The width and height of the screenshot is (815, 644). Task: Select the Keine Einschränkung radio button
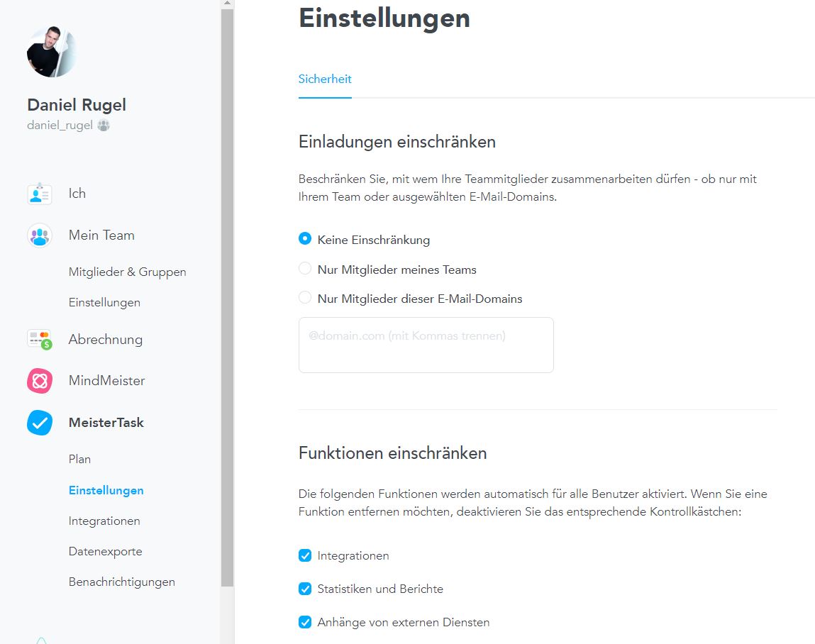[x=305, y=239]
